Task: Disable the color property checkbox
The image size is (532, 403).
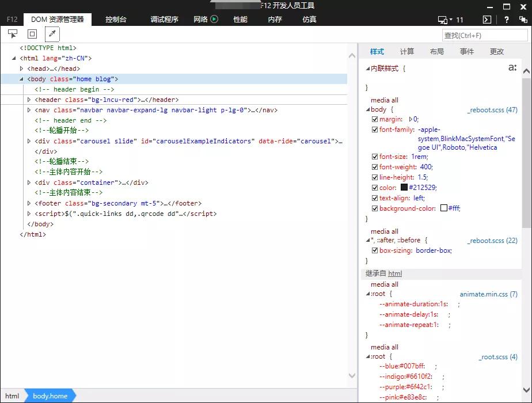Action: click(x=375, y=188)
